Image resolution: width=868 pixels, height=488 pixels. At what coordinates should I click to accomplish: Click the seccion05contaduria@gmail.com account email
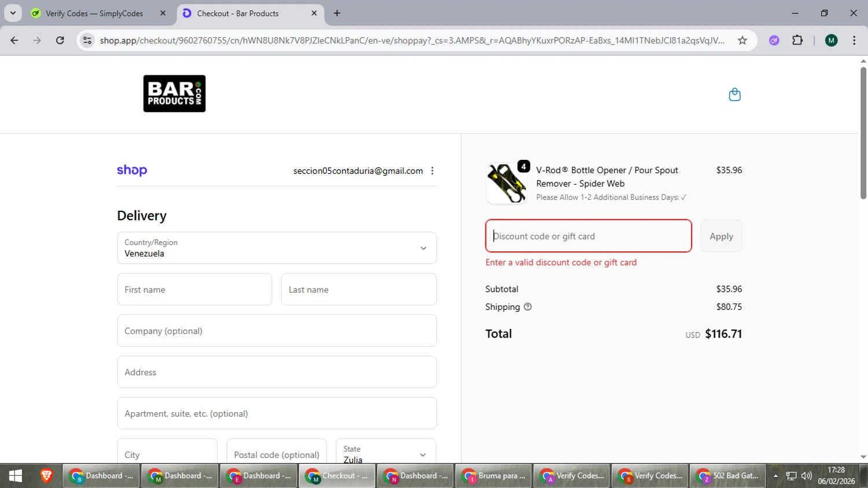pos(358,171)
